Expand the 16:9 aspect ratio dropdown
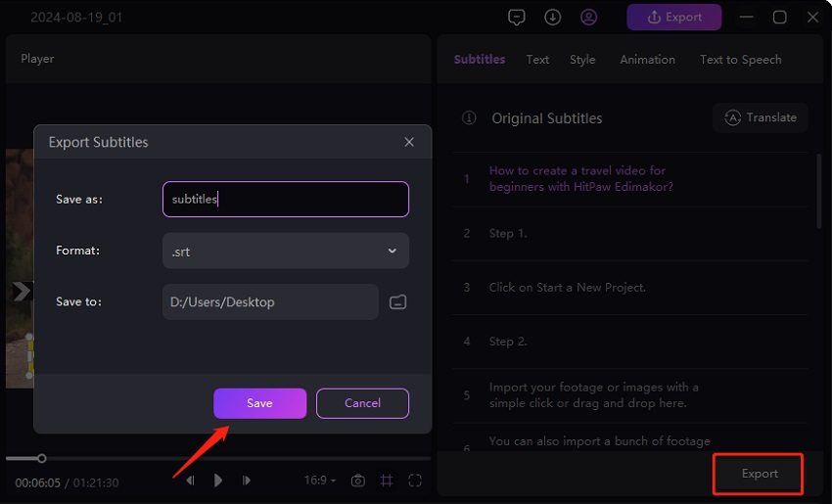 coord(320,481)
